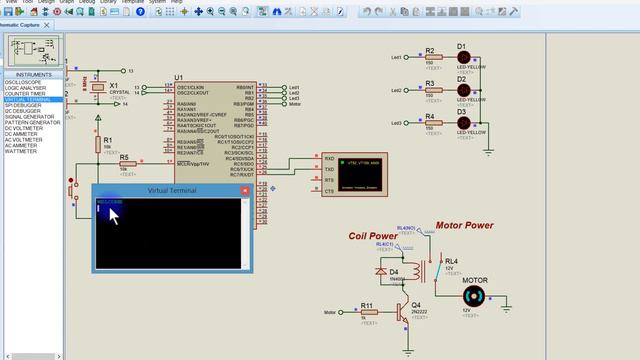Close the Virtual Terminal popup window
The image size is (640, 360).
click(x=245, y=191)
